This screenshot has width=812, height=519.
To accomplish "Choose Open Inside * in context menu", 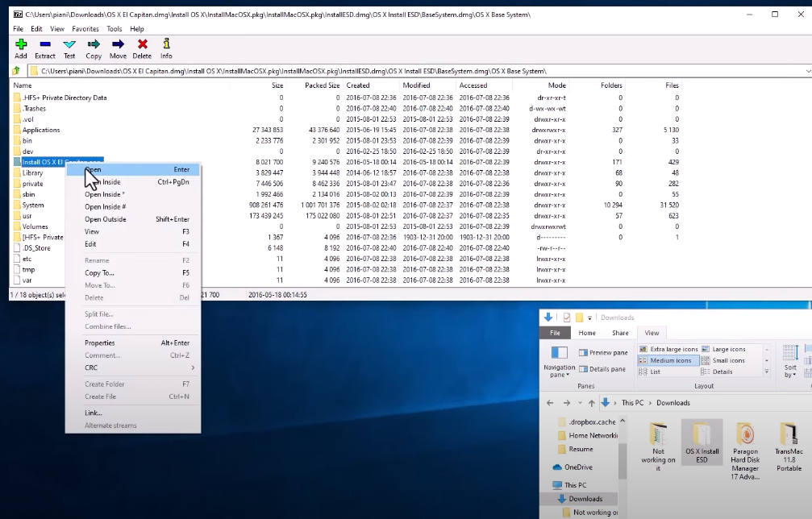I will (133, 194).
